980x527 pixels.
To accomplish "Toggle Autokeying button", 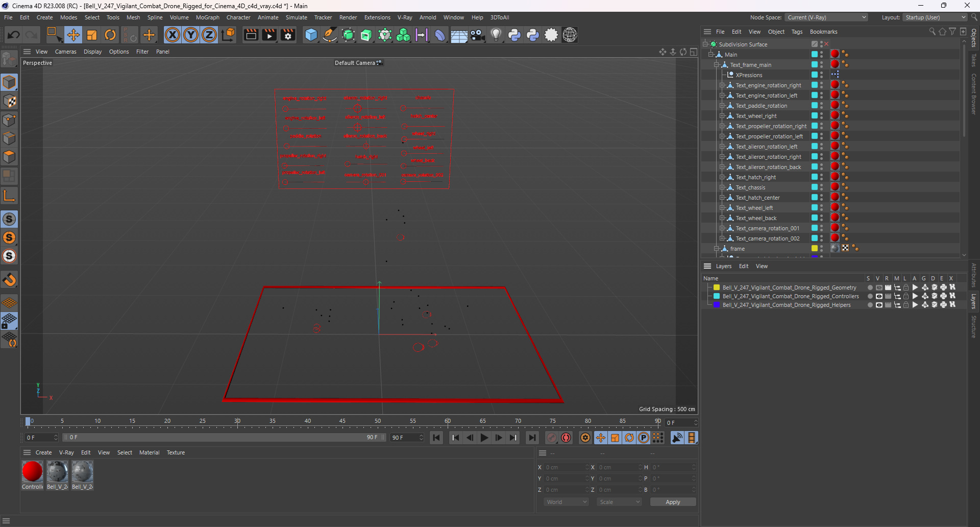I will tap(566, 438).
